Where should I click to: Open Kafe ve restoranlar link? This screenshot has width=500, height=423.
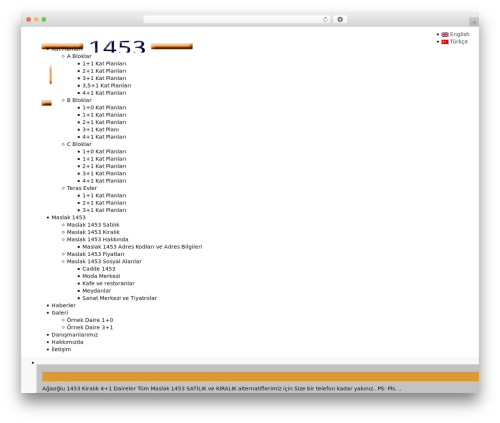coord(108,284)
